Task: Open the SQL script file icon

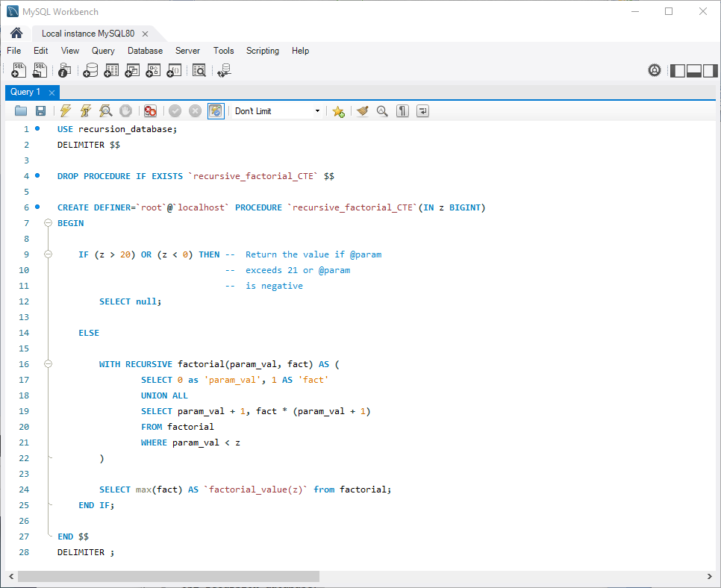Action: 38,70
